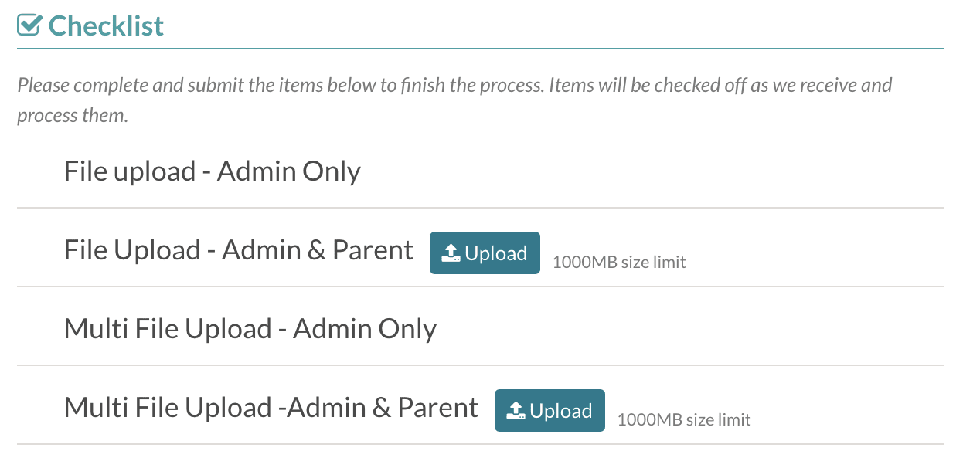Screen dimensions: 980x451
Task: Click the teal divider line under the Checklist heading
Action: coord(479,49)
